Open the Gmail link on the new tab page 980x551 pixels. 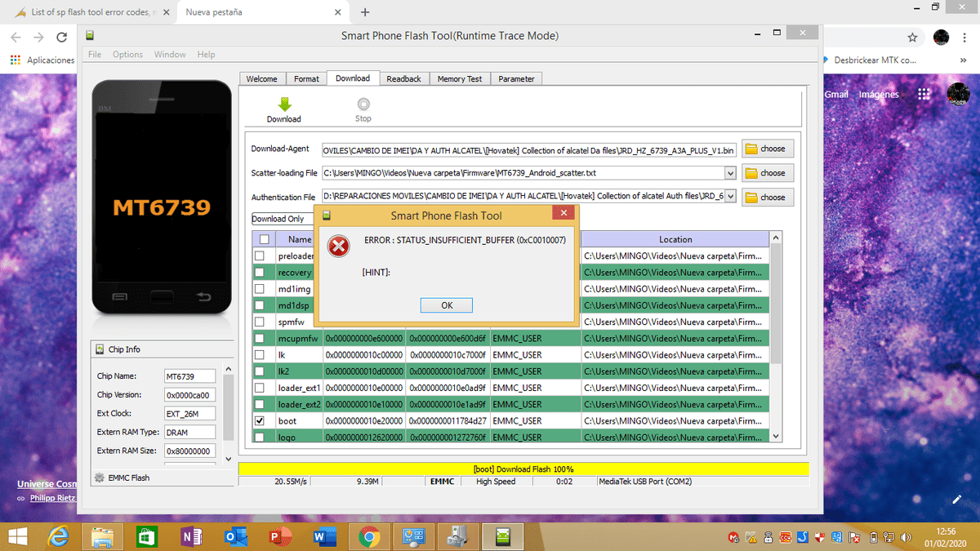pyautogui.click(x=837, y=95)
